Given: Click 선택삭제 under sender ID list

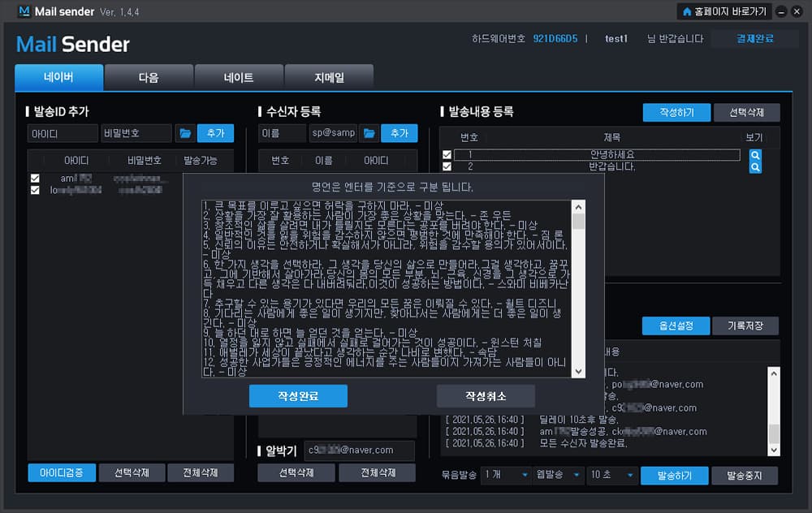Looking at the screenshot, I should pyautogui.click(x=132, y=472).
